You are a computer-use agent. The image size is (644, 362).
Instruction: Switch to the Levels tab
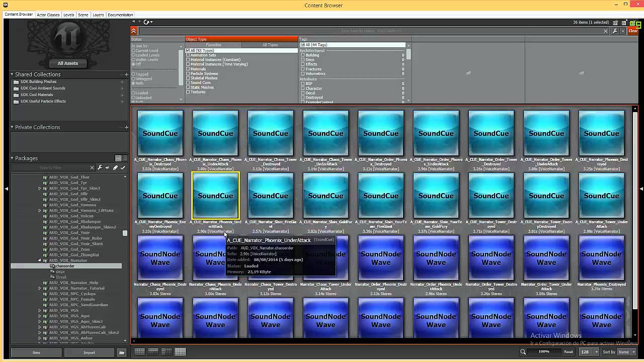[69, 15]
